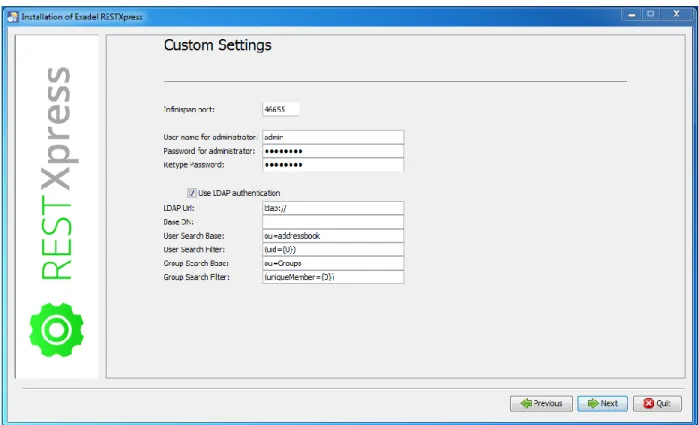
Task: Click the Password for administrator field
Action: 333,151
